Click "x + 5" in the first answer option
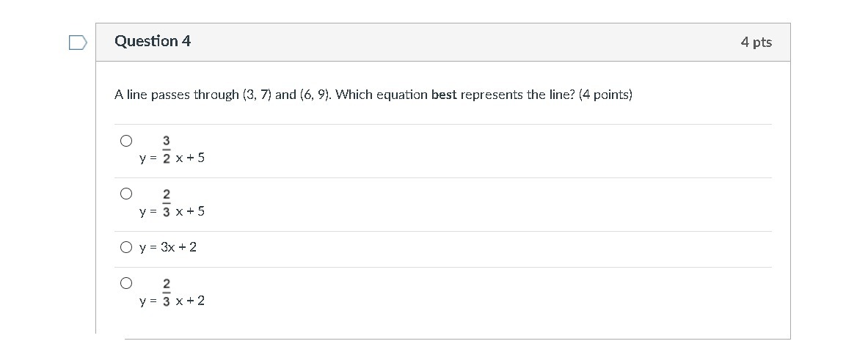 click(190, 158)
